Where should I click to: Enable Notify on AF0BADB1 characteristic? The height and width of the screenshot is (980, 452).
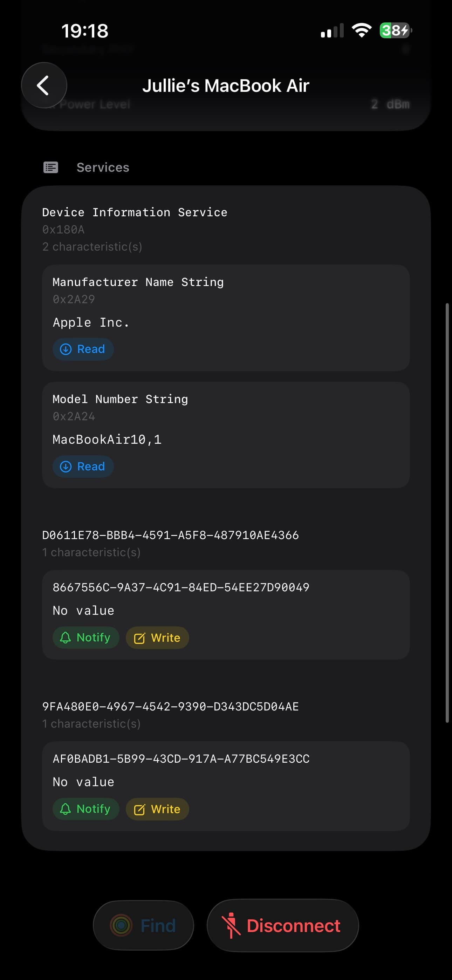85,809
